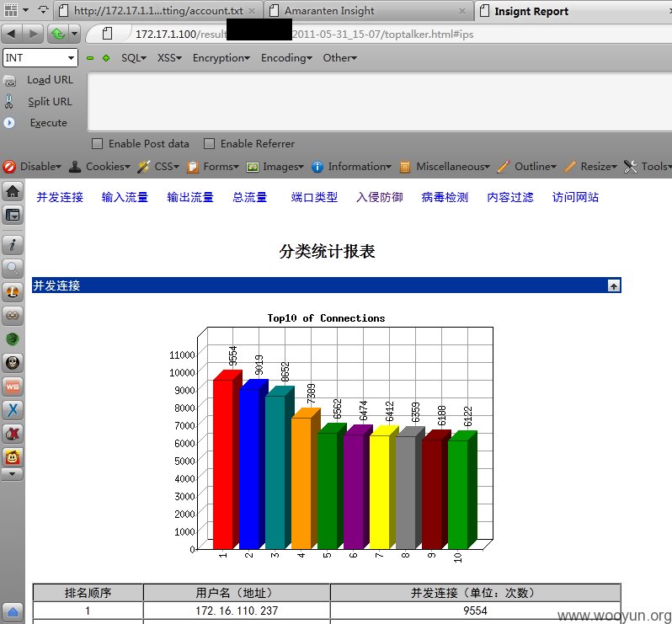Follow the 总流量 link
This screenshot has width=672, height=624.
click(x=250, y=197)
